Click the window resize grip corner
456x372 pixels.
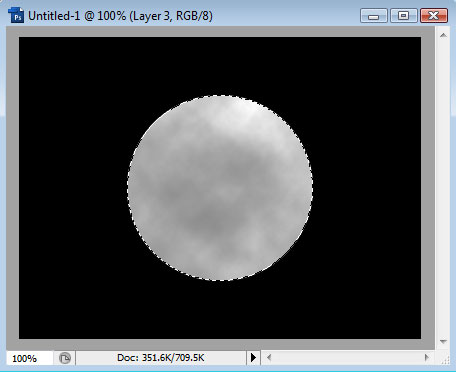coord(445,360)
